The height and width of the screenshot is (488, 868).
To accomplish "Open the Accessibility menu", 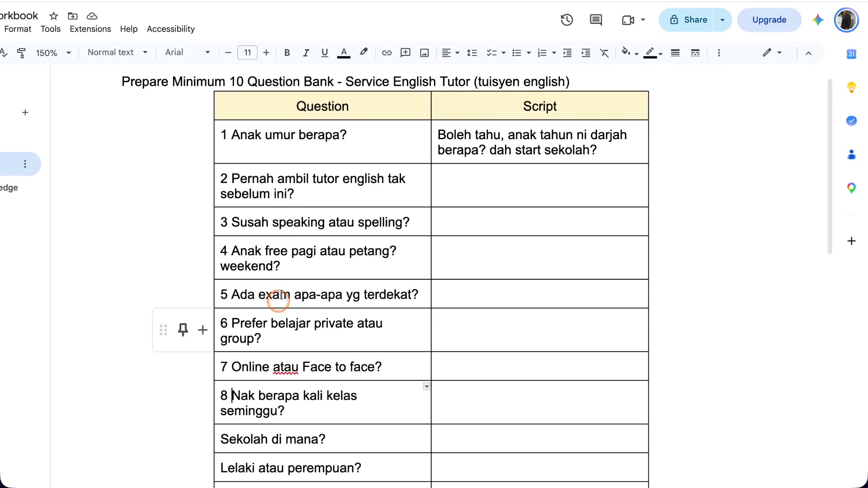I will [170, 29].
